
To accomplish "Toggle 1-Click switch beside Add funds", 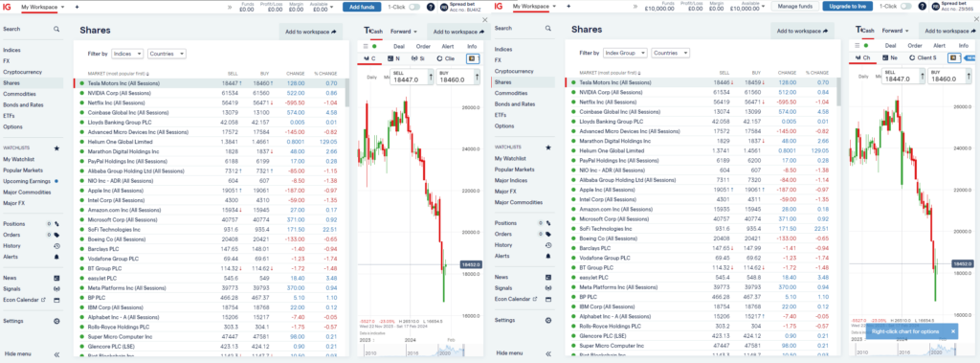I will (x=413, y=7).
